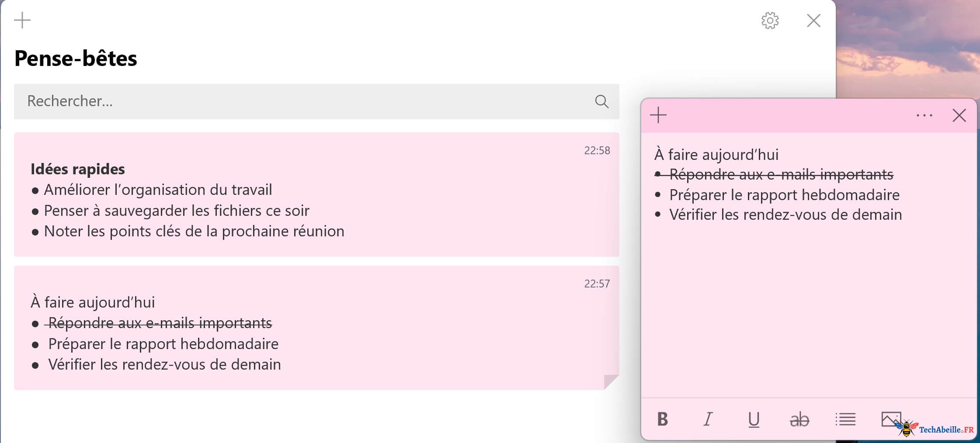Open the three-dot note options menu
The image size is (980, 443).
[924, 115]
